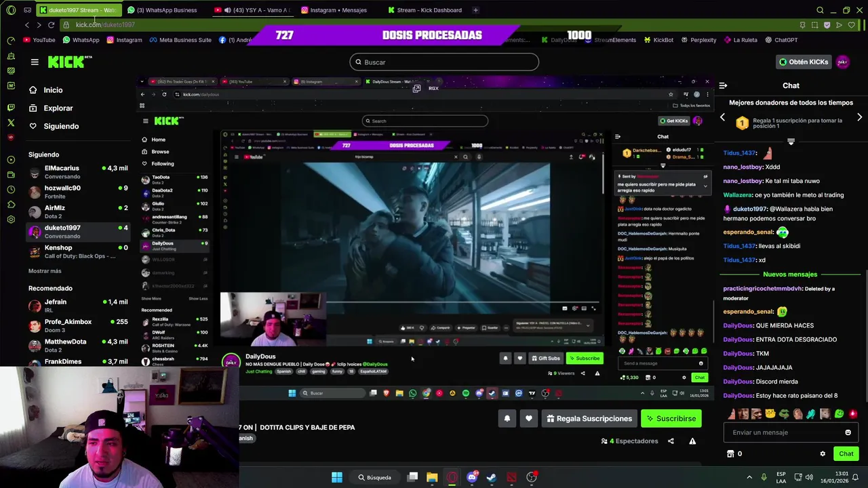868x488 pixels.
Task: Reload the page
Action: (51, 25)
